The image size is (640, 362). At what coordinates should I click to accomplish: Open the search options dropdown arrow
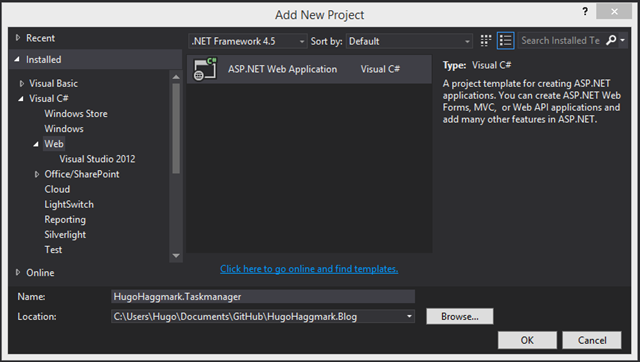coord(622,40)
